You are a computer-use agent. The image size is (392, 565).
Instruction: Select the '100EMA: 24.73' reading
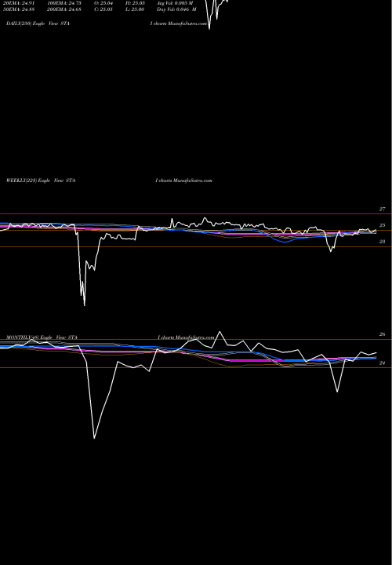click(64, 3)
